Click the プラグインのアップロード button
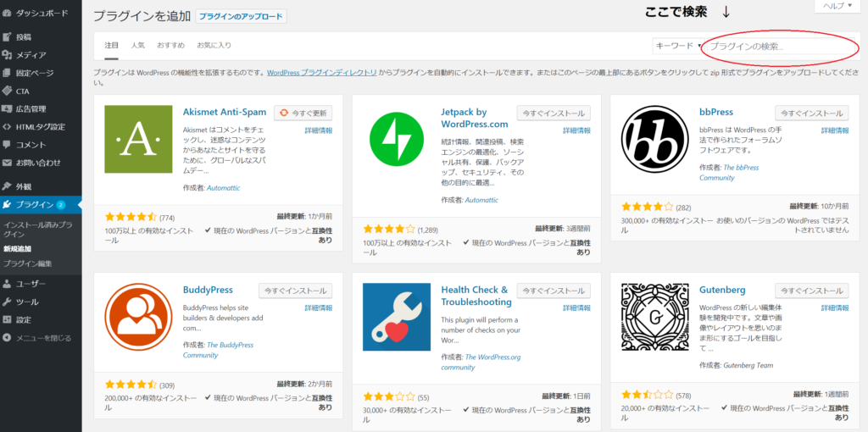Image resolution: width=868 pixels, height=432 pixels. (242, 17)
